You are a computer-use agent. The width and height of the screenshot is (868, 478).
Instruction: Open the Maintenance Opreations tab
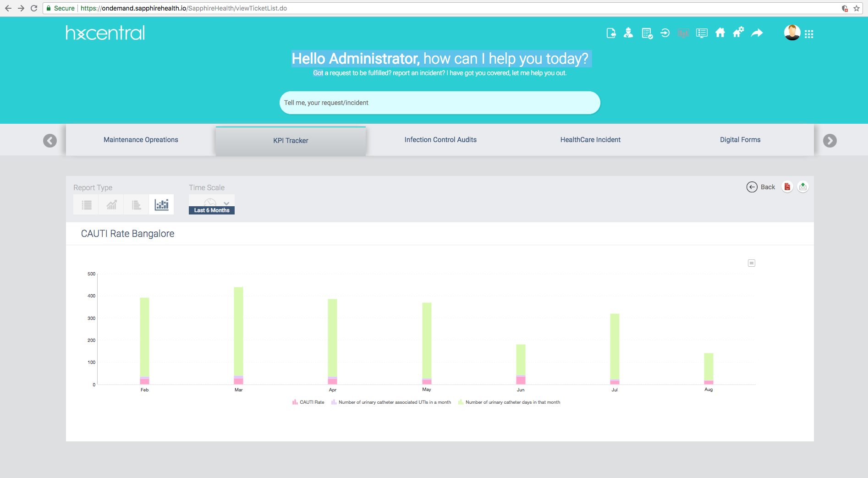[141, 140]
